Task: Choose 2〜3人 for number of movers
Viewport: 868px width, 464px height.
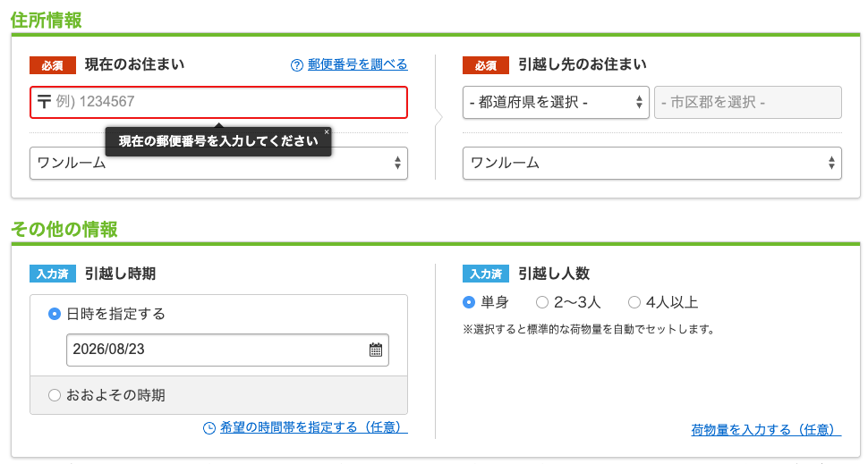Action: tap(542, 302)
